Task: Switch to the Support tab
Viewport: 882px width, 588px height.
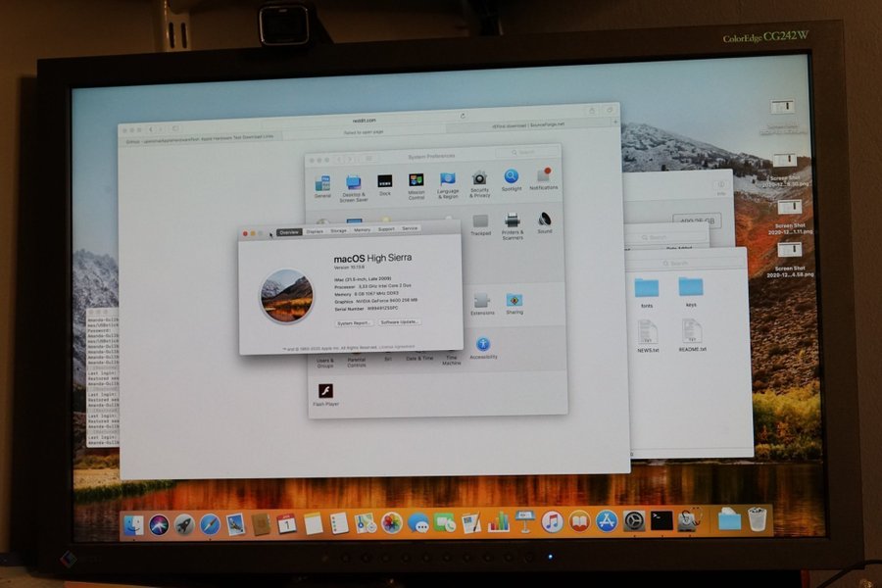Action: 386,229
